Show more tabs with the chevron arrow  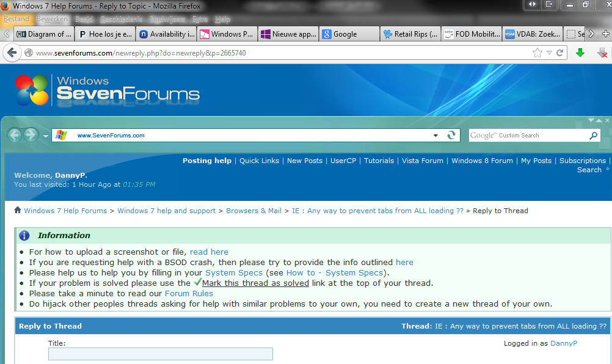[x=592, y=34]
